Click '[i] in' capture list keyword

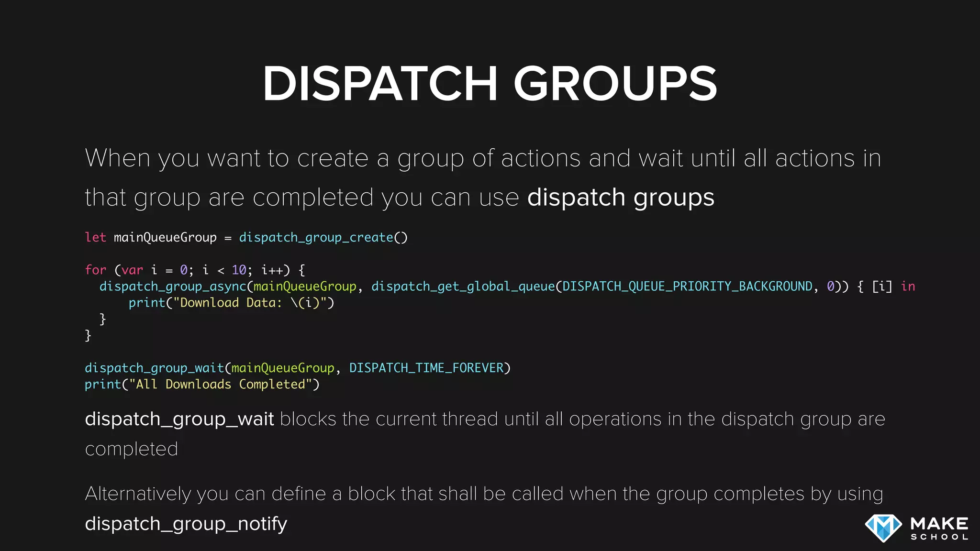(894, 287)
